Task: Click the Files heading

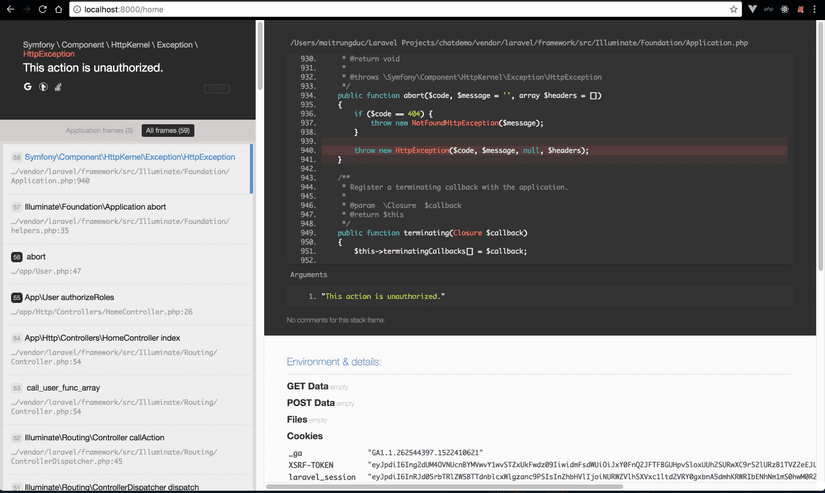Action: click(297, 419)
